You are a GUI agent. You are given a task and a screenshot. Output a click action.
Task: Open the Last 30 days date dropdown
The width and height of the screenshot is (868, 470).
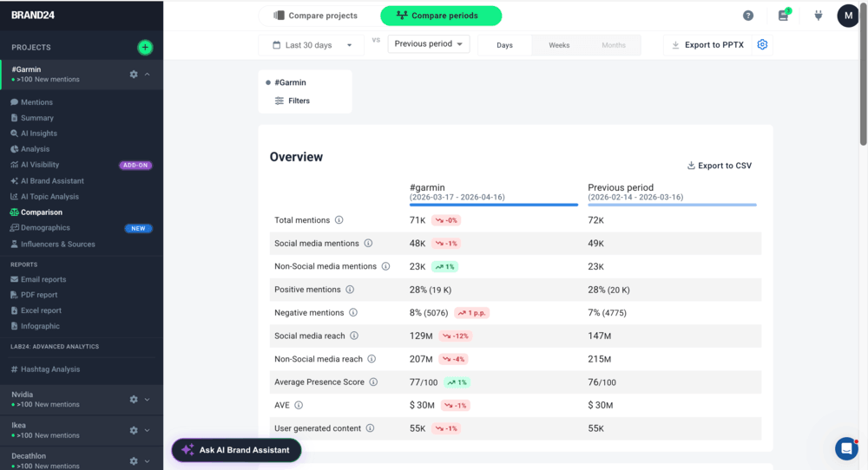[x=312, y=45]
